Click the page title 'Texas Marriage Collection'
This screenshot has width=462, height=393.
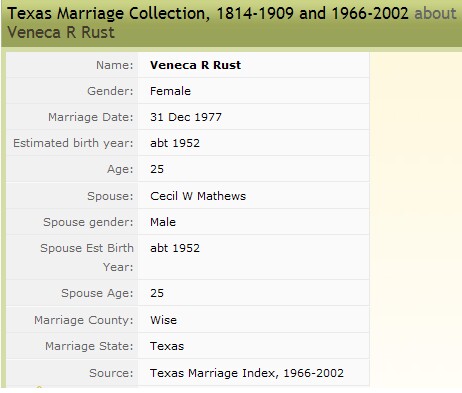pos(109,14)
